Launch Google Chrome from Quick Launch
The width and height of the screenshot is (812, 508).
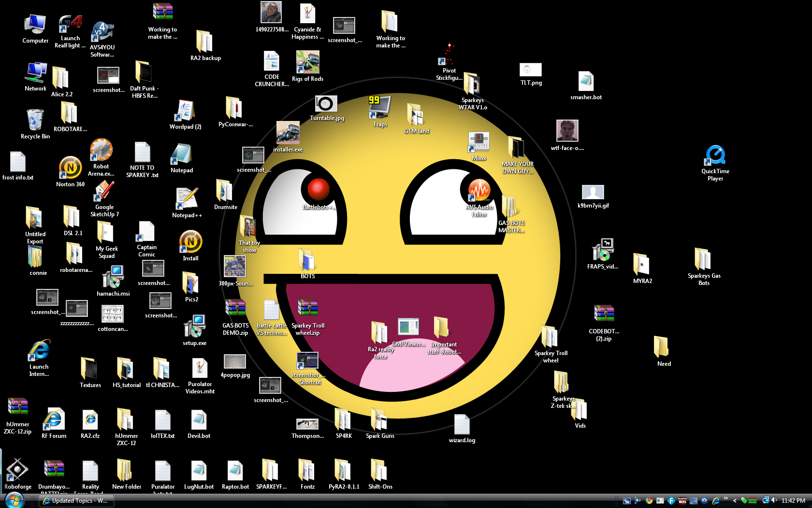click(649, 501)
